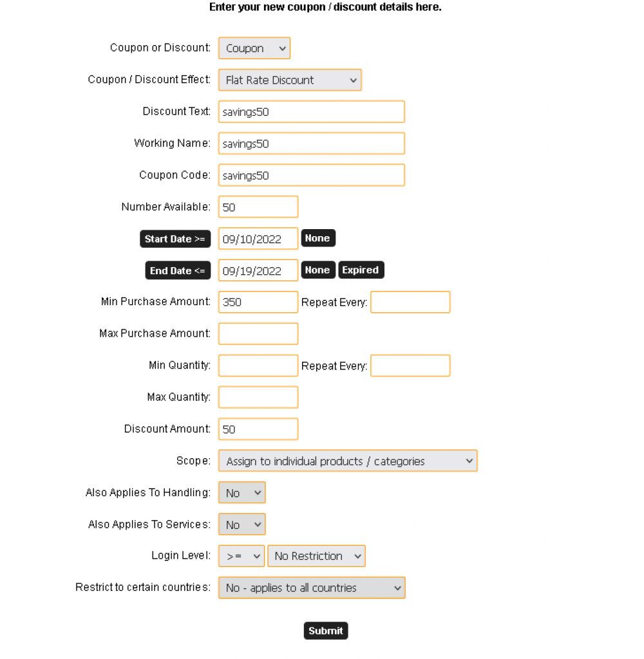
Task: Click the empty Max Quantity field
Action: click(258, 397)
